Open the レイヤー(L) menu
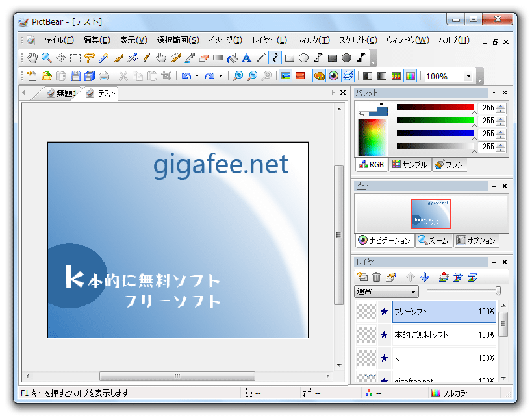 pyautogui.click(x=270, y=40)
